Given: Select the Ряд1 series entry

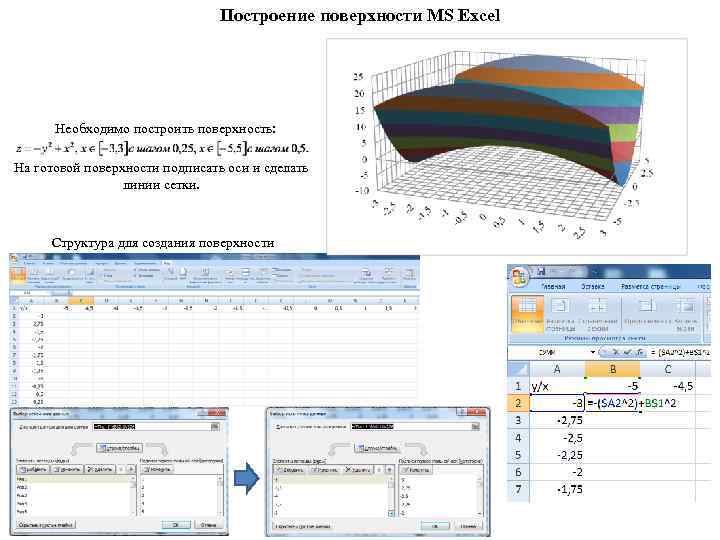Looking at the screenshot, I should pyautogui.click(x=73, y=479).
